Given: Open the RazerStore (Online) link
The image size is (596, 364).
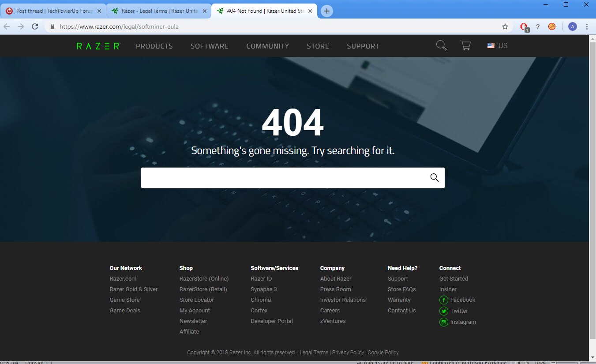Looking at the screenshot, I should 204,279.
